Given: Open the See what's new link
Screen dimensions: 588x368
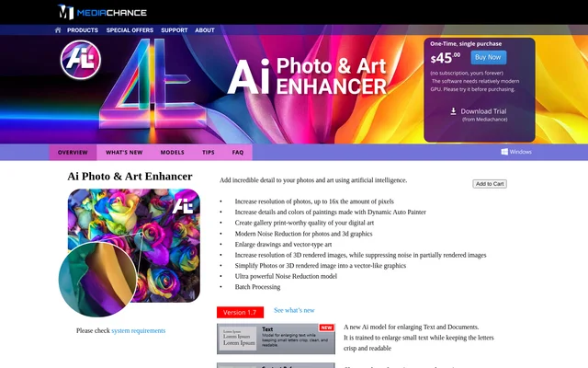Looking at the screenshot, I should (x=294, y=310).
